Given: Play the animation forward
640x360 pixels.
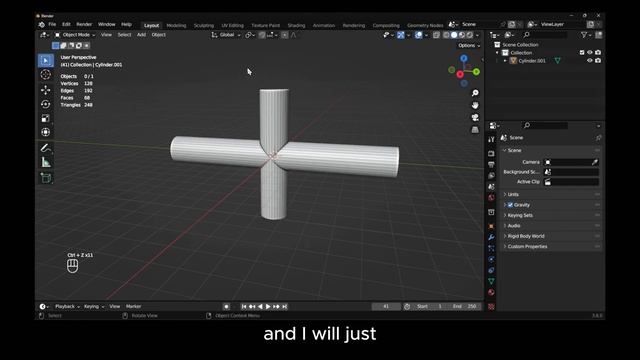Looking at the screenshot, I should pyautogui.click(x=268, y=307).
